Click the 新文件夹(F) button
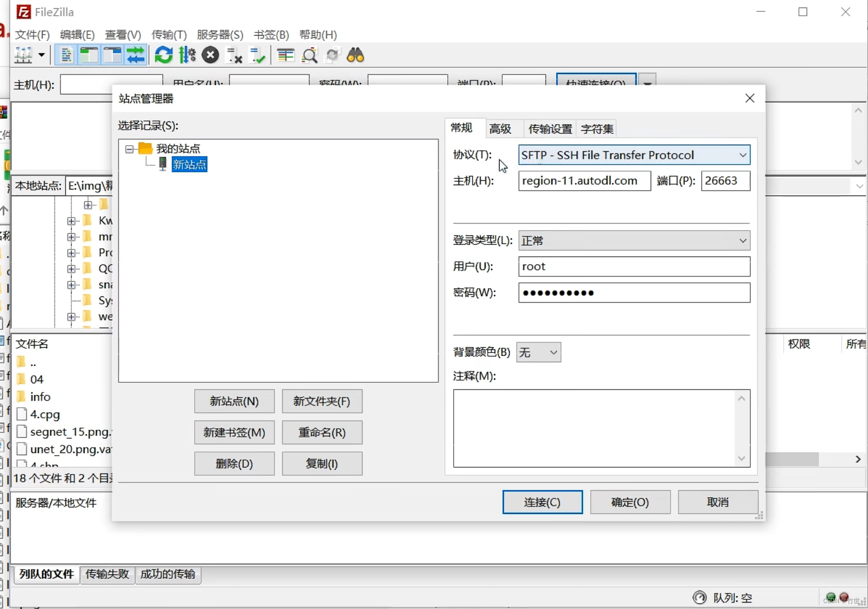This screenshot has width=868, height=609. (322, 401)
